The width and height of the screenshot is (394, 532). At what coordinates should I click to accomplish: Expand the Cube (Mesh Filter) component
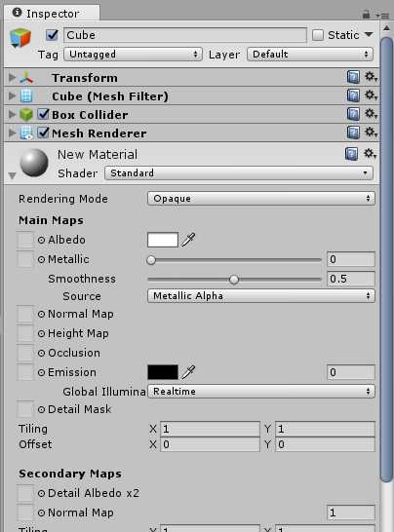point(13,96)
